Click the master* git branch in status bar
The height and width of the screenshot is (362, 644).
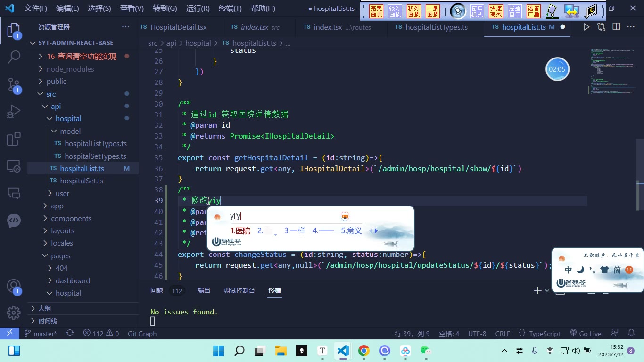coord(41,333)
